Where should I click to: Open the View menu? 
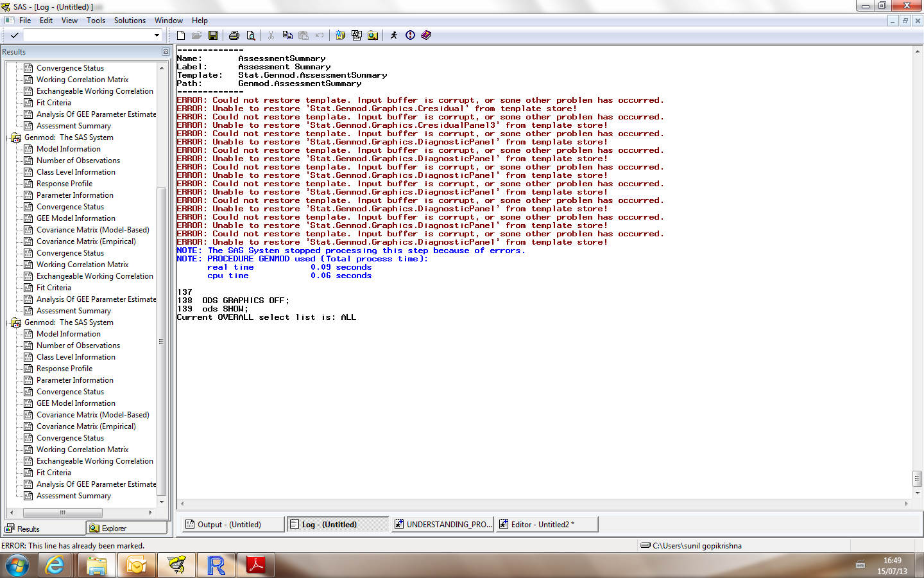click(x=69, y=21)
